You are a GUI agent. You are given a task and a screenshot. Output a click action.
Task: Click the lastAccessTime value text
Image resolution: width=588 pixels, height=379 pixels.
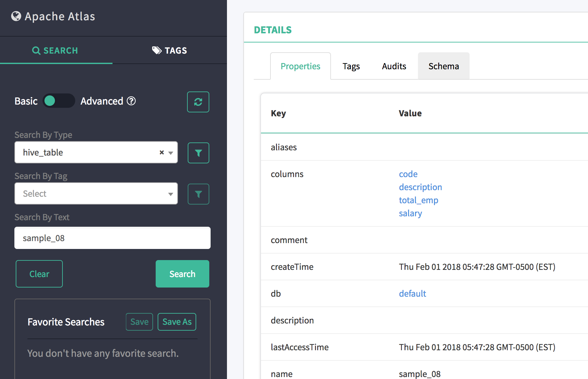pos(477,347)
